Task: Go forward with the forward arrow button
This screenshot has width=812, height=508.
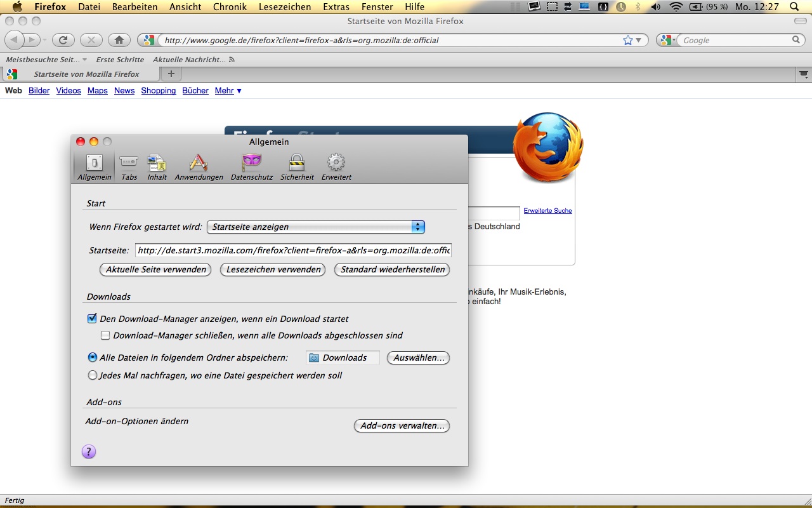Action: (32, 40)
